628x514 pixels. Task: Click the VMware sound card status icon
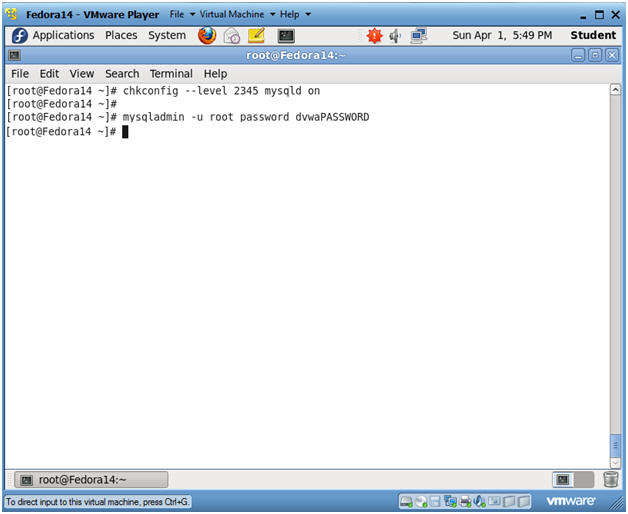click(479, 502)
